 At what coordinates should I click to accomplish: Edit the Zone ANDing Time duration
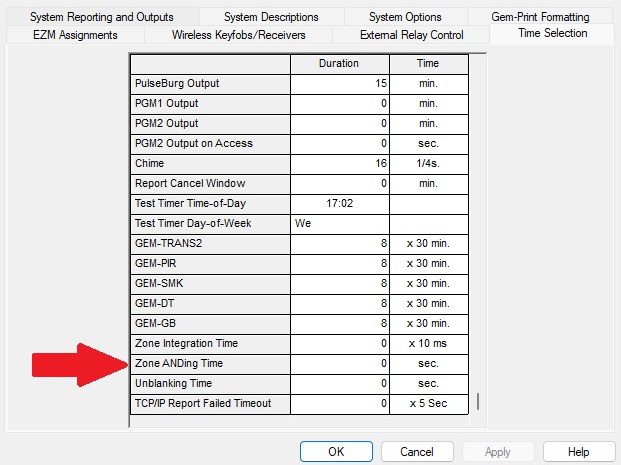(x=340, y=363)
